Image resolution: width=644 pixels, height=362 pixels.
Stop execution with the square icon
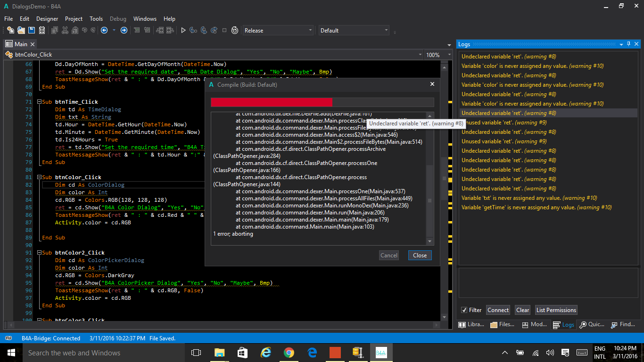coord(224,30)
